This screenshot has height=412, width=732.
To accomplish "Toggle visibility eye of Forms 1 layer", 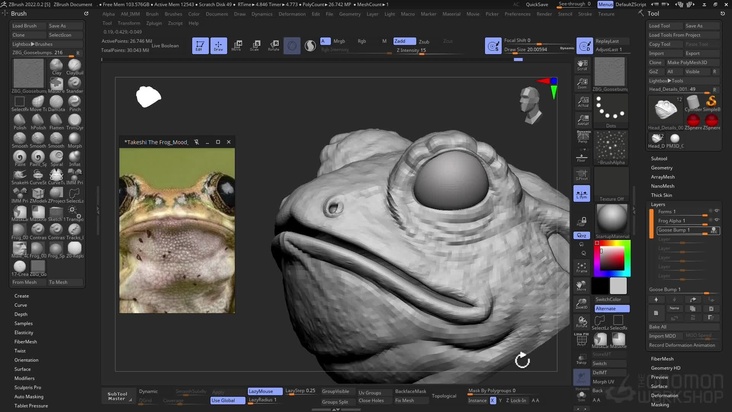I will [715, 211].
